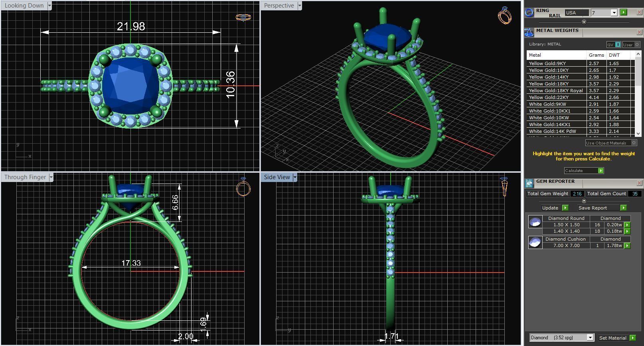Click the Side View viewport ring icon

pos(504,187)
